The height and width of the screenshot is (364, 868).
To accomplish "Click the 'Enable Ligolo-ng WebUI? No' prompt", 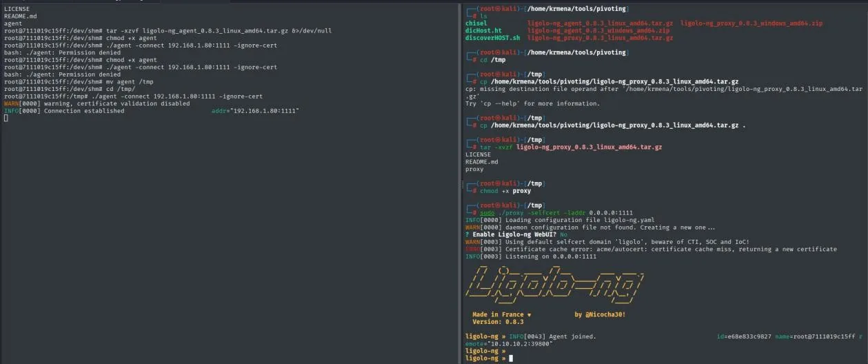I will click(516, 234).
